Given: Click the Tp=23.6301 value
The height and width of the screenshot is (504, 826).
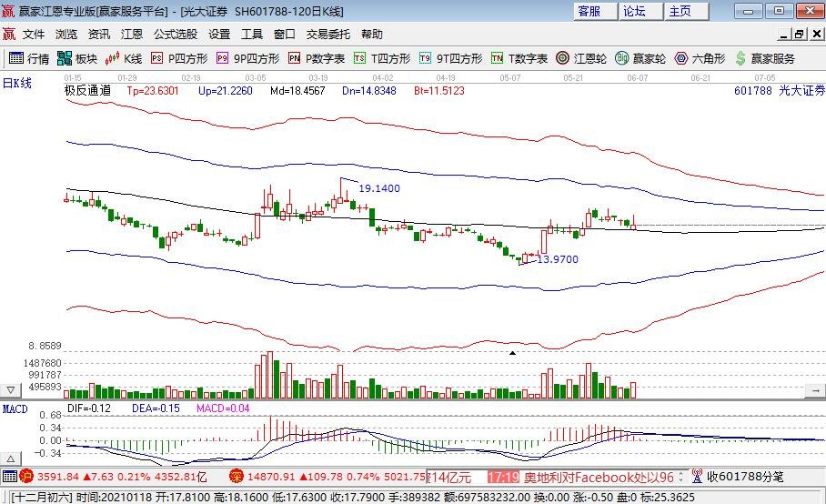Looking at the screenshot, I should [152, 91].
